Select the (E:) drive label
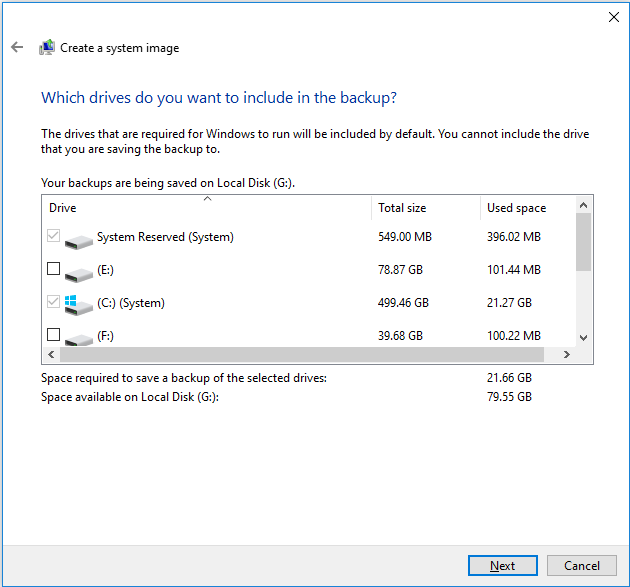This screenshot has height=587, width=630. [x=105, y=270]
